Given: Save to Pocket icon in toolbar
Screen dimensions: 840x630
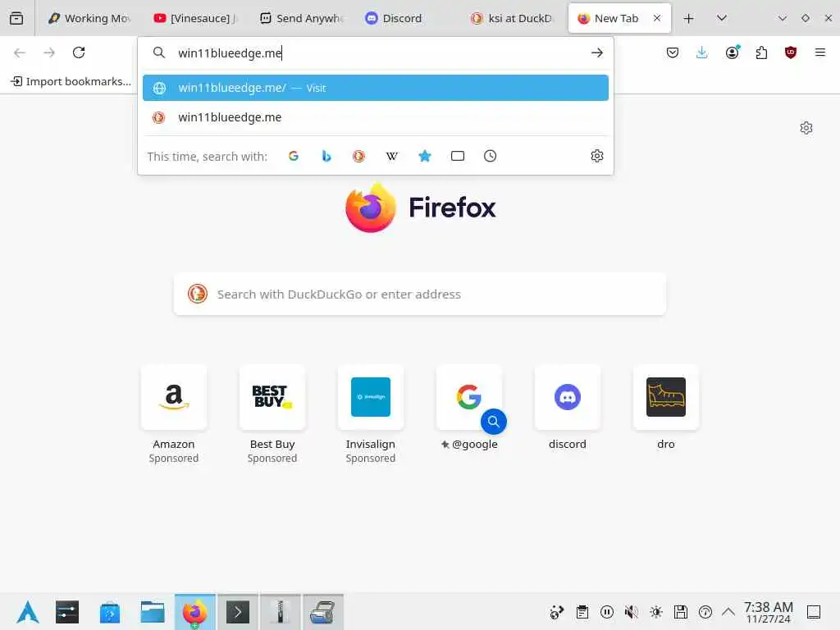Looking at the screenshot, I should pyautogui.click(x=673, y=52).
